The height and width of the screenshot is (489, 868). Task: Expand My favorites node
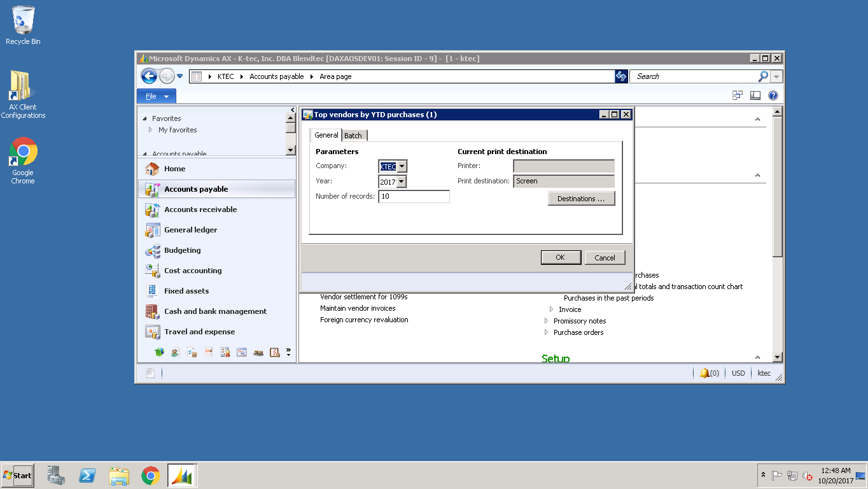coord(150,130)
